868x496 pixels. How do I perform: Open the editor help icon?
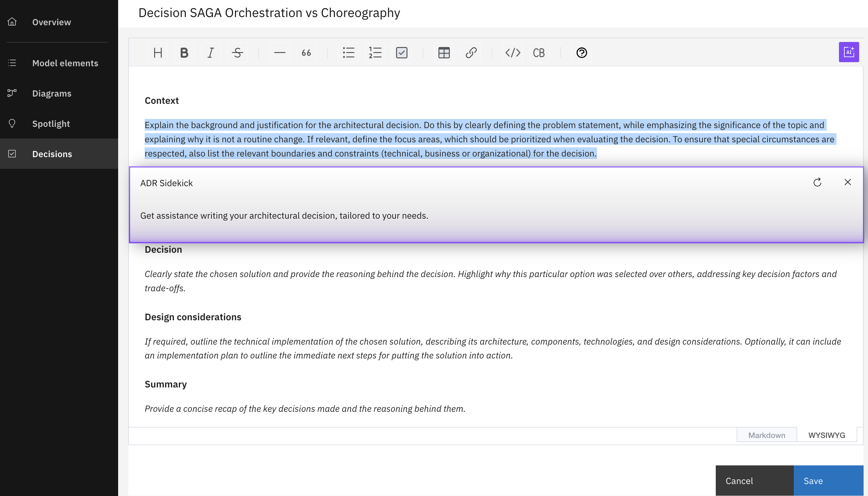click(x=582, y=53)
